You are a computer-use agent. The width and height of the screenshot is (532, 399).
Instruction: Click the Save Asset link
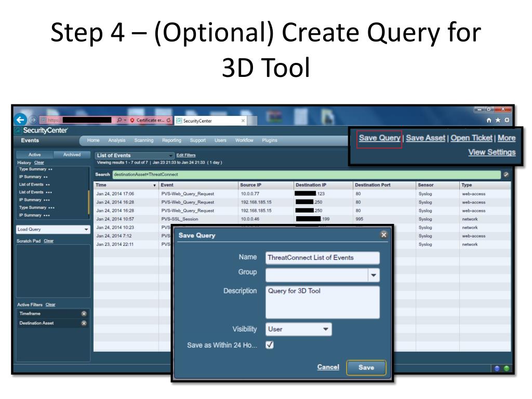pos(425,138)
